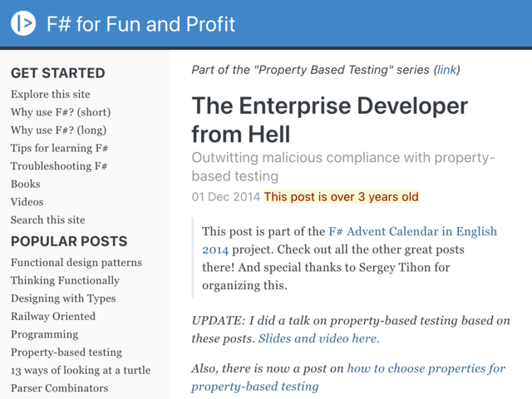Open Slides and video here link
The width and height of the screenshot is (532, 399).
pyautogui.click(x=319, y=338)
